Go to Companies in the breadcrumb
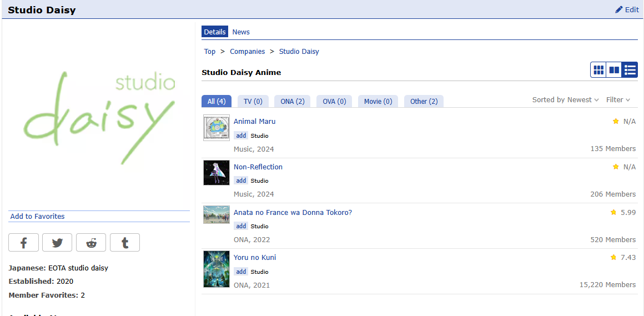644x316 pixels. point(247,51)
